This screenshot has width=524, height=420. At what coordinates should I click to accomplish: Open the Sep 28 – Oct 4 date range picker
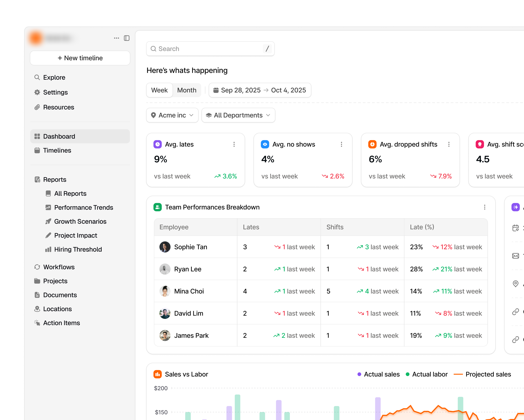coord(260,90)
